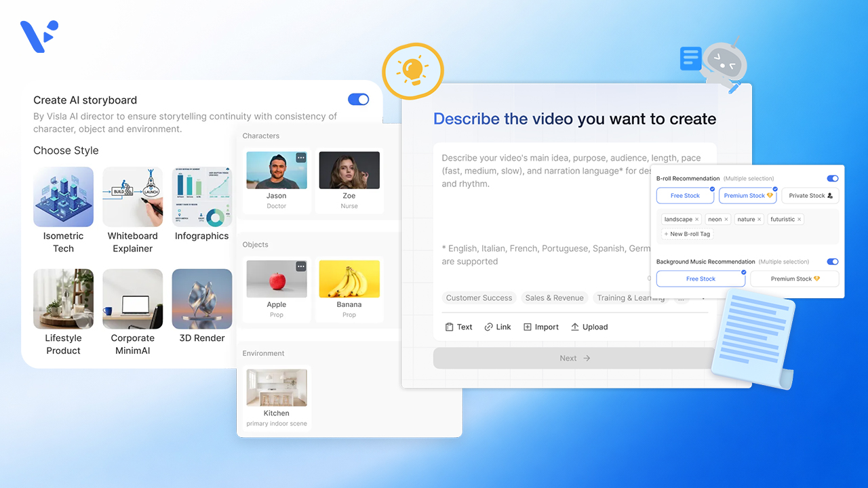Image resolution: width=868 pixels, height=488 pixels.
Task: Pick the Isometric Tech style thumbnail
Action: (64, 197)
